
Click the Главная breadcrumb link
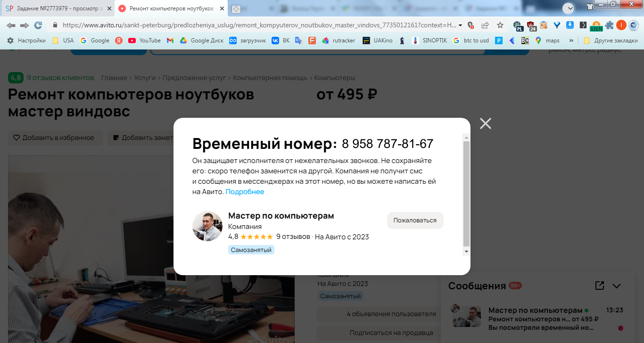point(114,78)
